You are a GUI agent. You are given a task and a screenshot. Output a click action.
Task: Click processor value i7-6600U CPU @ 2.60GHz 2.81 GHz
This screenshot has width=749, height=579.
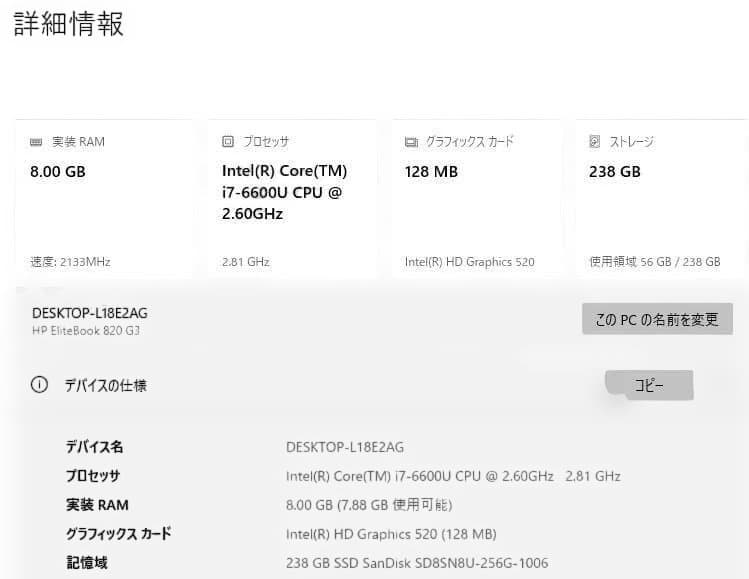pyautogui.click(x=453, y=476)
